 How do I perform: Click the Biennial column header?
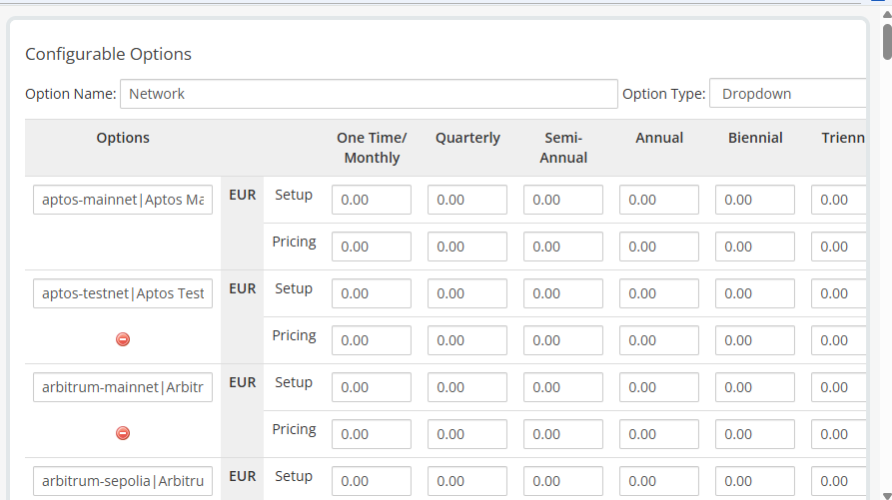pyautogui.click(x=755, y=138)
